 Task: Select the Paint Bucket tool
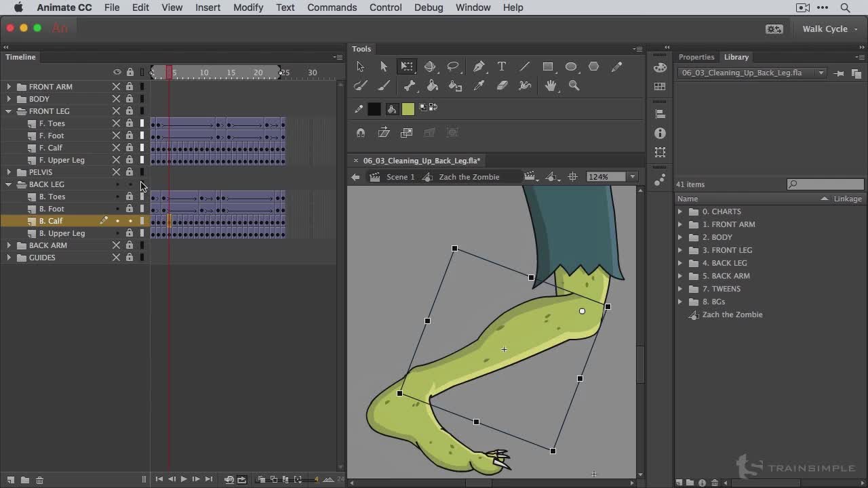[433, 85]
